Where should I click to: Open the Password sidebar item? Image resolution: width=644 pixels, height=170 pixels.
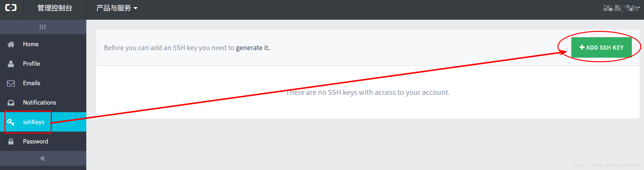click(35, 142)
